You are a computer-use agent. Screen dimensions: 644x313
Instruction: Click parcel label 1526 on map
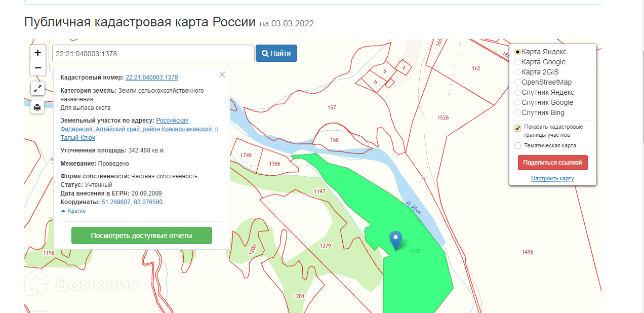443,118
